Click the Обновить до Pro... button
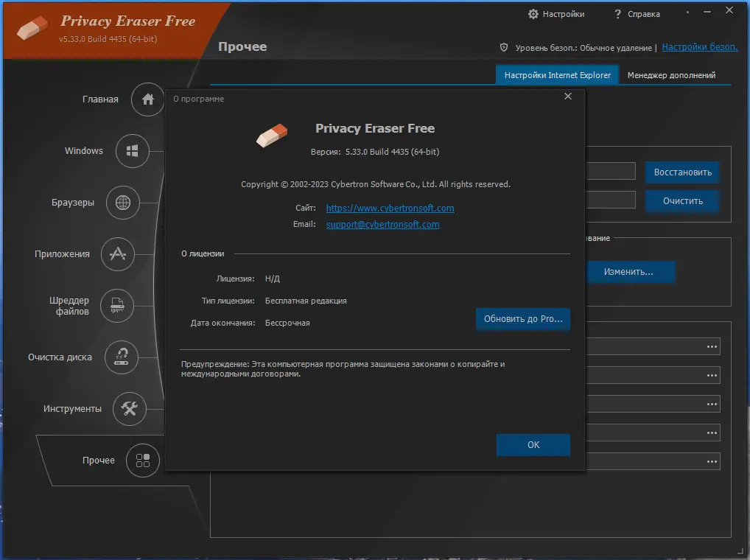Viewport: 750px width, 560px height. [x=523, y=319]
